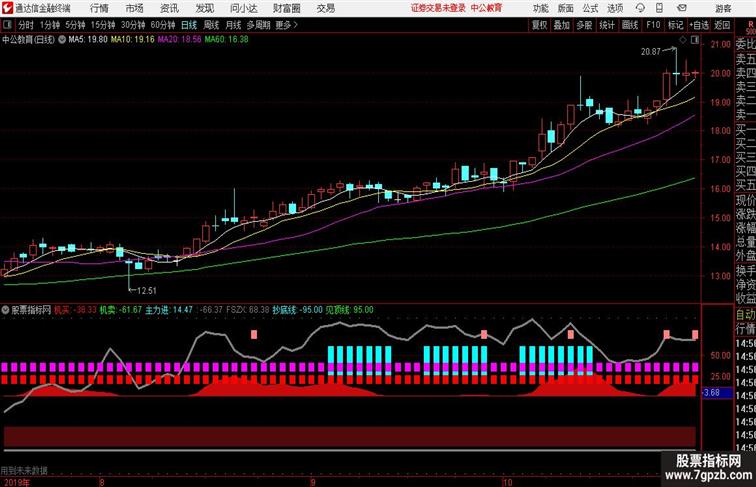Expand the 更多 period options
Screen dimensions: 756x487
coord(286,25)
